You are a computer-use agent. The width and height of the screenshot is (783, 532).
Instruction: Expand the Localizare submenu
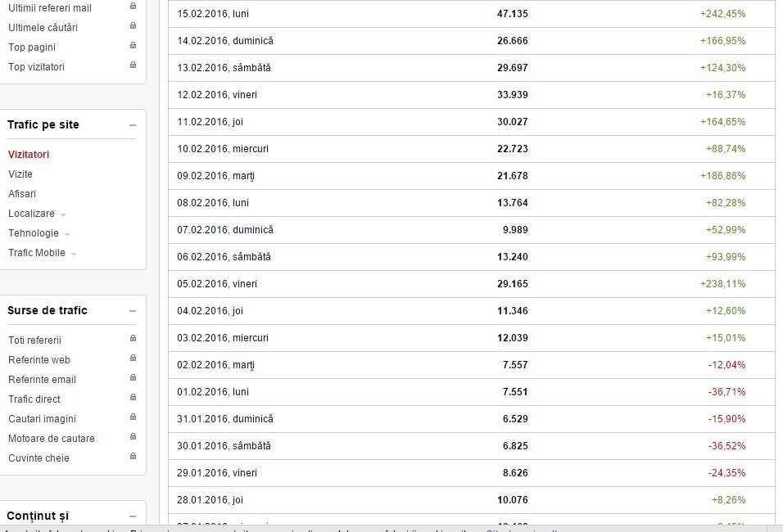[63, 214]
